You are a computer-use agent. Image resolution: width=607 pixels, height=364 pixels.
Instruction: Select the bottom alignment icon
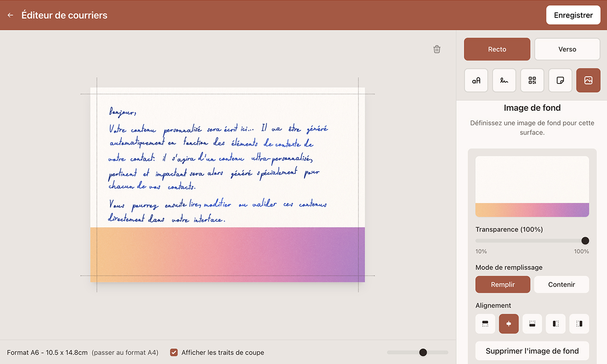click(x=532, y=324)
